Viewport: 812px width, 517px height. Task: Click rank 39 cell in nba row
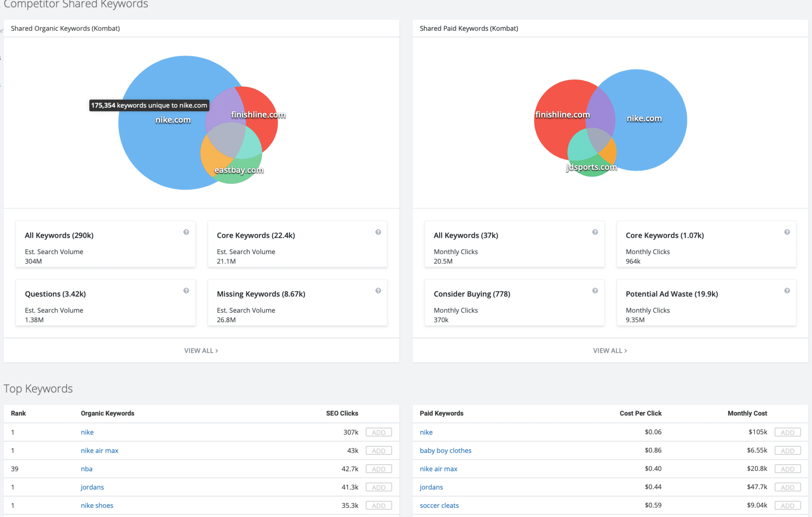coord(15,469)
